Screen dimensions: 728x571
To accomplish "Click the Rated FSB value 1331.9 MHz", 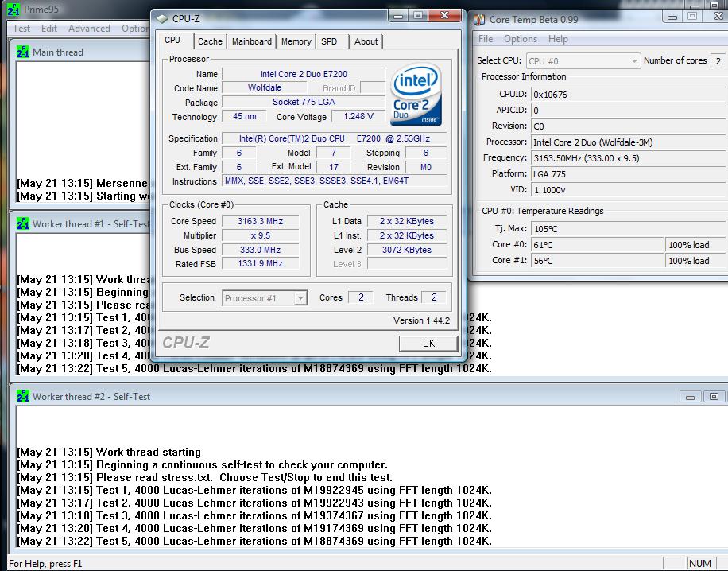I will point(260,263).
